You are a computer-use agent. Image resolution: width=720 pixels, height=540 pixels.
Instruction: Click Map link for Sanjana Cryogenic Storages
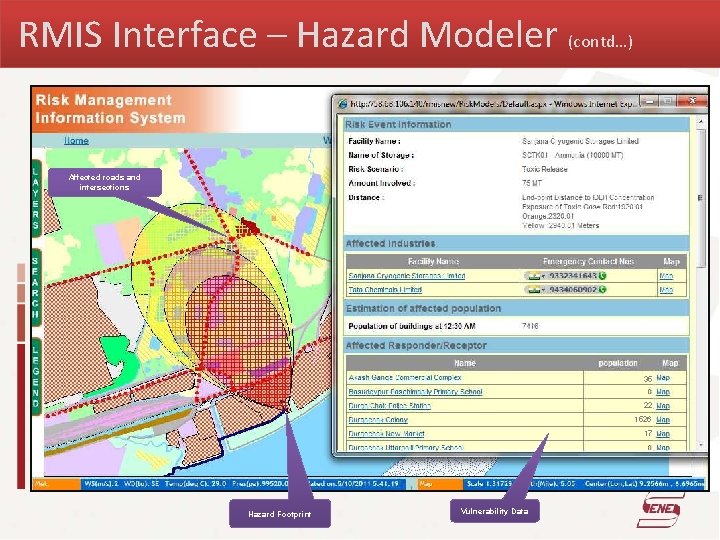point(666,276)
